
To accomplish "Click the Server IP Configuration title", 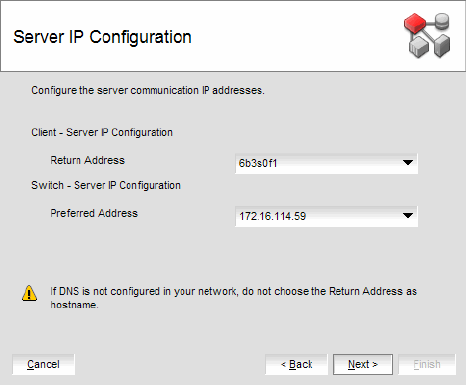I will coord(102,37).
